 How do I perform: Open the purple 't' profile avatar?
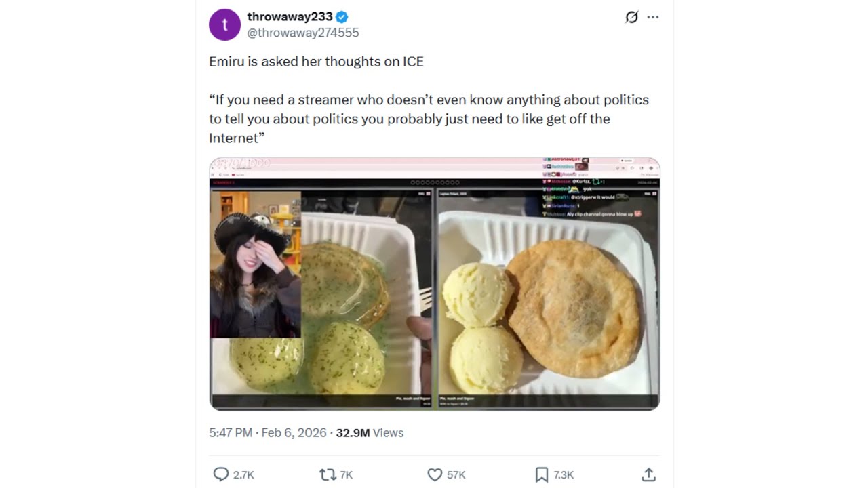tap(225, 25)
